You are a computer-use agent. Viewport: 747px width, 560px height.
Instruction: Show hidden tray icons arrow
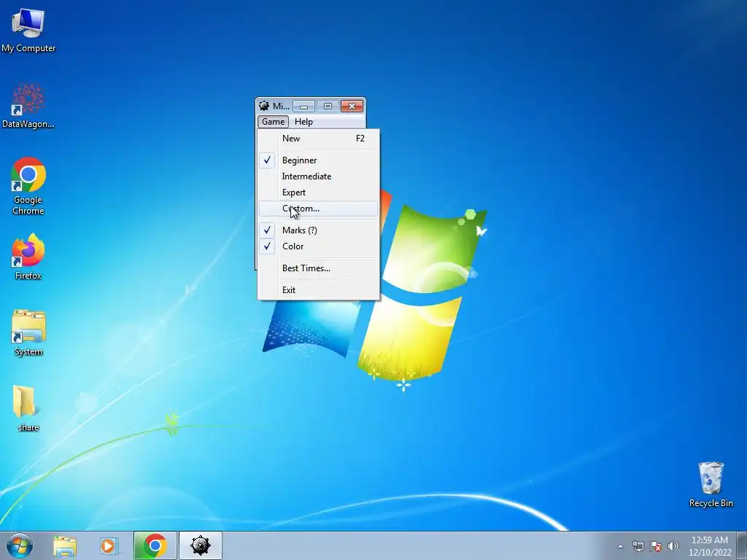[620, 546]
